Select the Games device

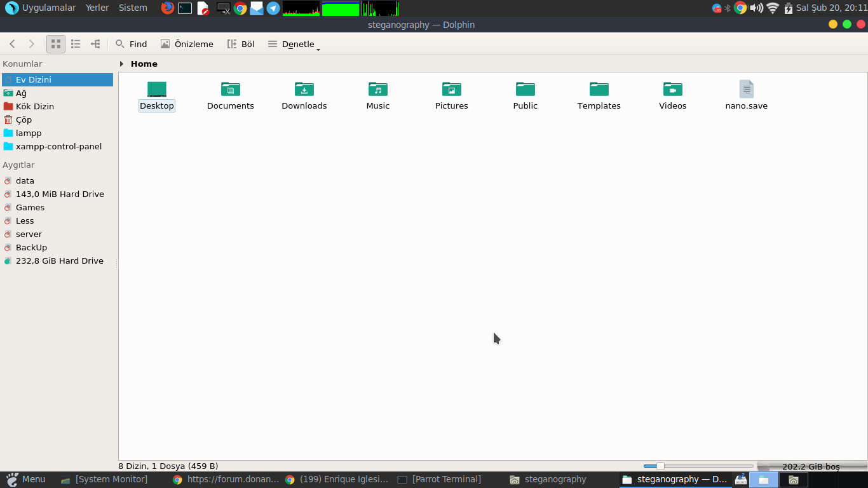point(57,207)
